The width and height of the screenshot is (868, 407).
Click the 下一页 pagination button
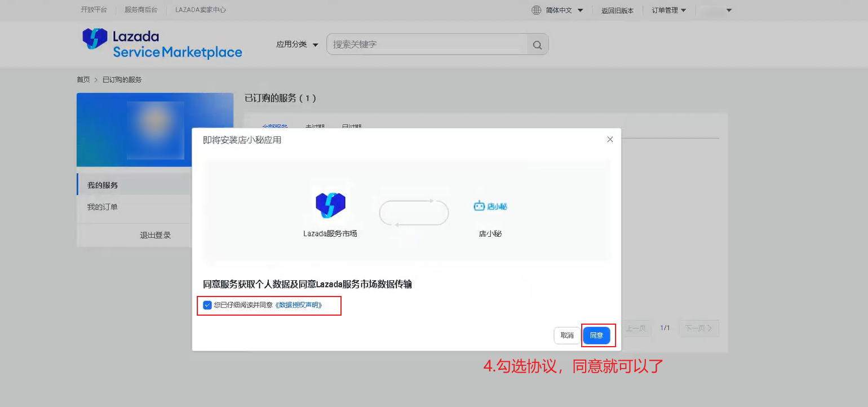pos(699,328)
